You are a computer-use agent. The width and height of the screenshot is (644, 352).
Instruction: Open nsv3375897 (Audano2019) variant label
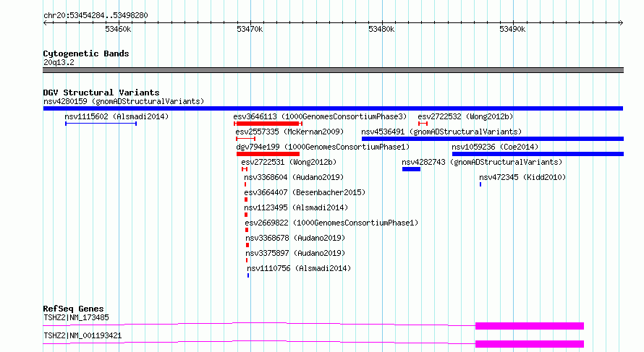pos(295,253)
